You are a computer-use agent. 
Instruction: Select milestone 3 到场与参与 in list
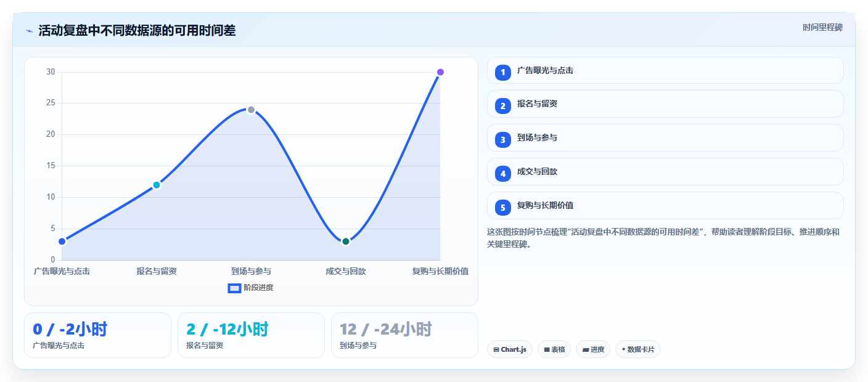click(665, 138)
